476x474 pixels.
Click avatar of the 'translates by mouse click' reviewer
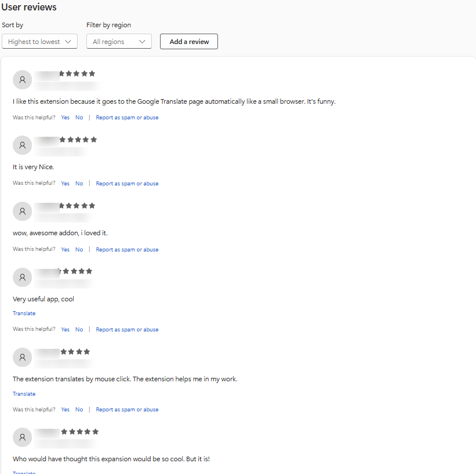(22, 357)
